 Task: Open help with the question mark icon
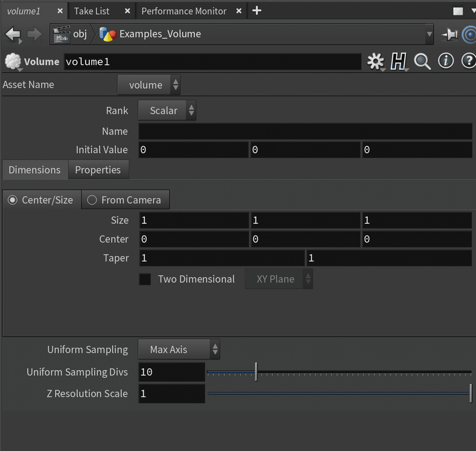[468, 61]
